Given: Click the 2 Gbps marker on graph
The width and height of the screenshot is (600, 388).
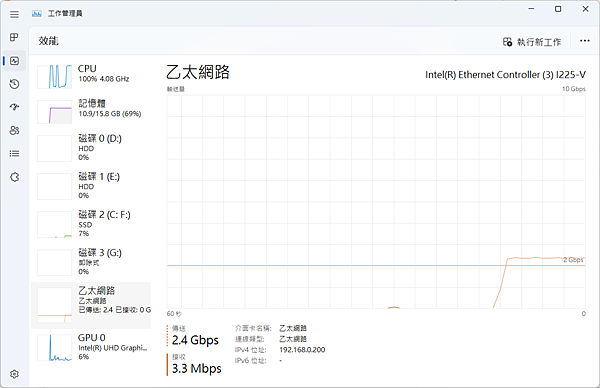Looking at the screenshot, I should coord(573,260).
